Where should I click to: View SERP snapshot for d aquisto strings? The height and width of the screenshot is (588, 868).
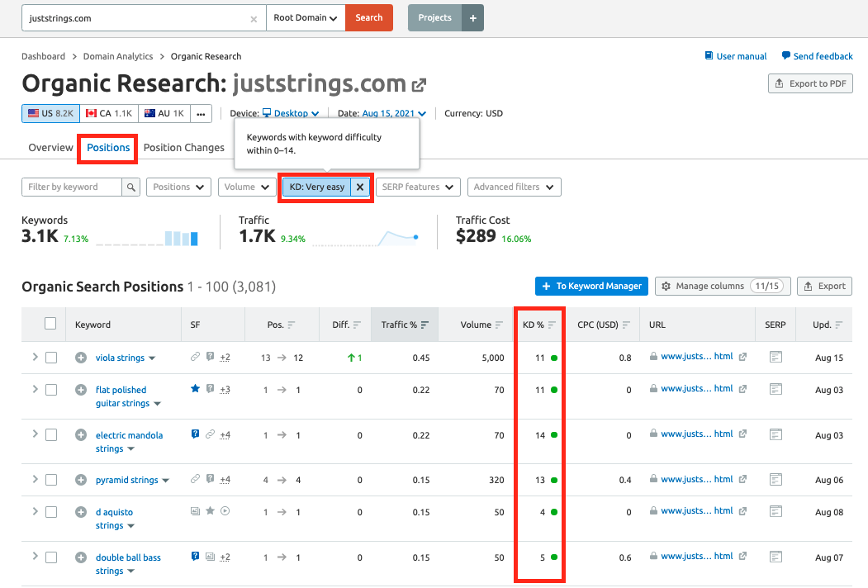(776, 511)
